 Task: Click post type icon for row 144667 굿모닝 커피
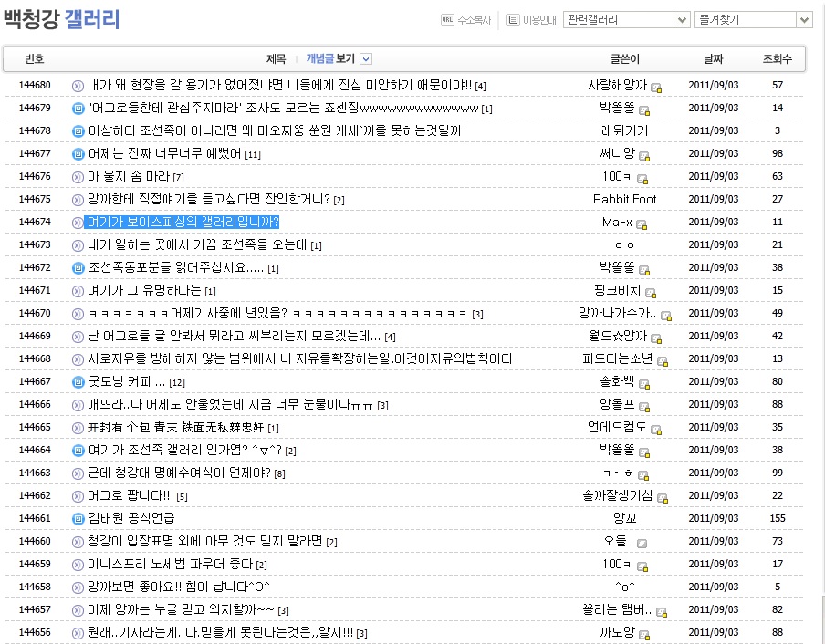tap(78, 381)
